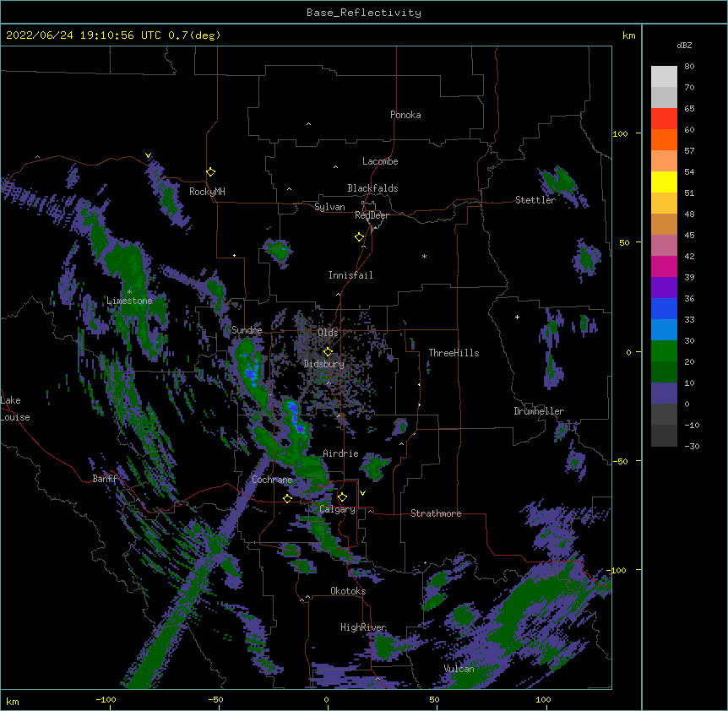Click the Banff map label
The image size is (728, 711).
coord(105,479)
